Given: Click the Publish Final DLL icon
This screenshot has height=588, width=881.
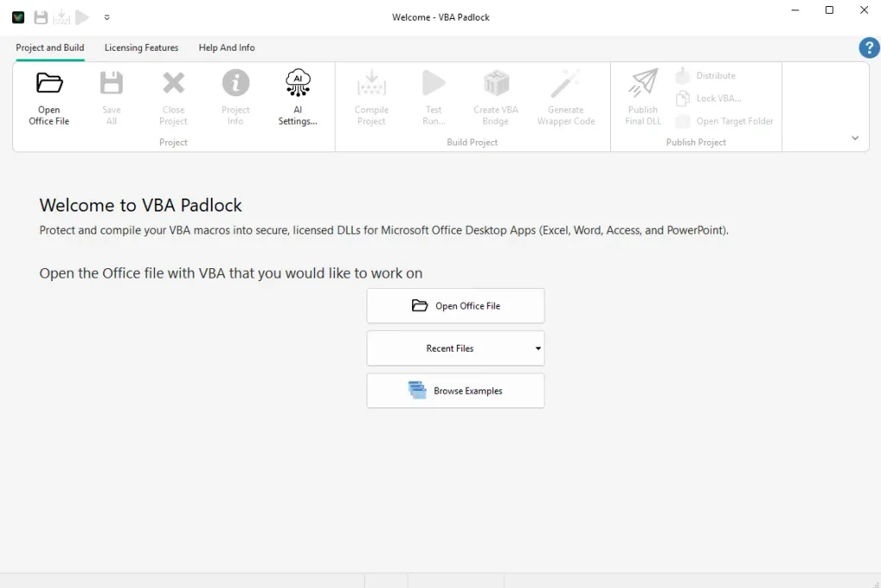Looking at the screenshot, I should point(643,84).
